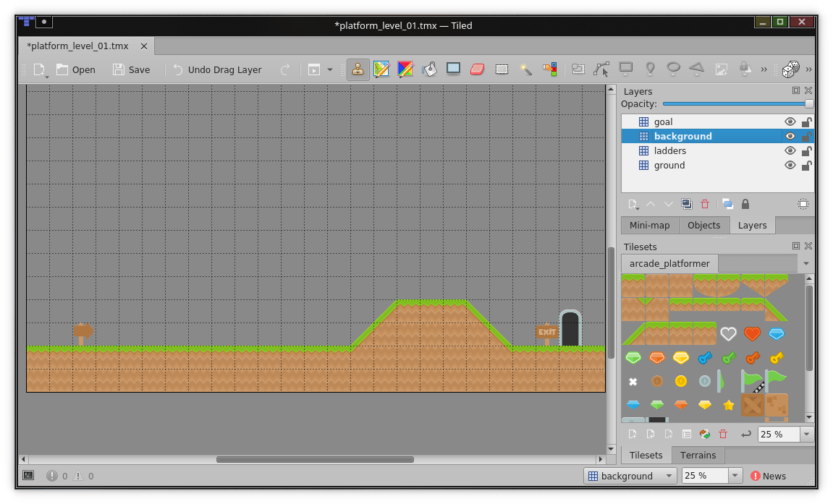833x504 pixels.
Task: Click the red trash icon to remove layer
Action: 705,204
